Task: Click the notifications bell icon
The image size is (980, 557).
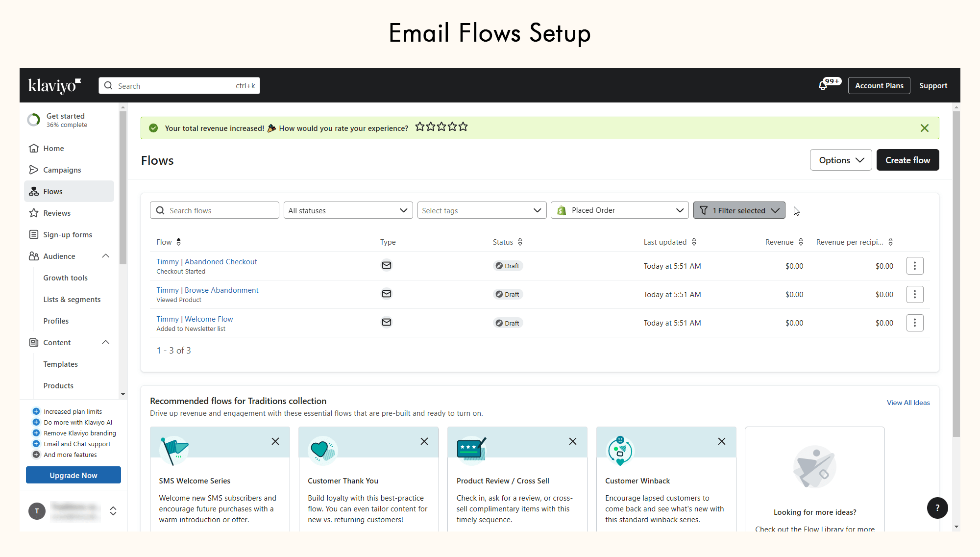Action: pos(823,86)
